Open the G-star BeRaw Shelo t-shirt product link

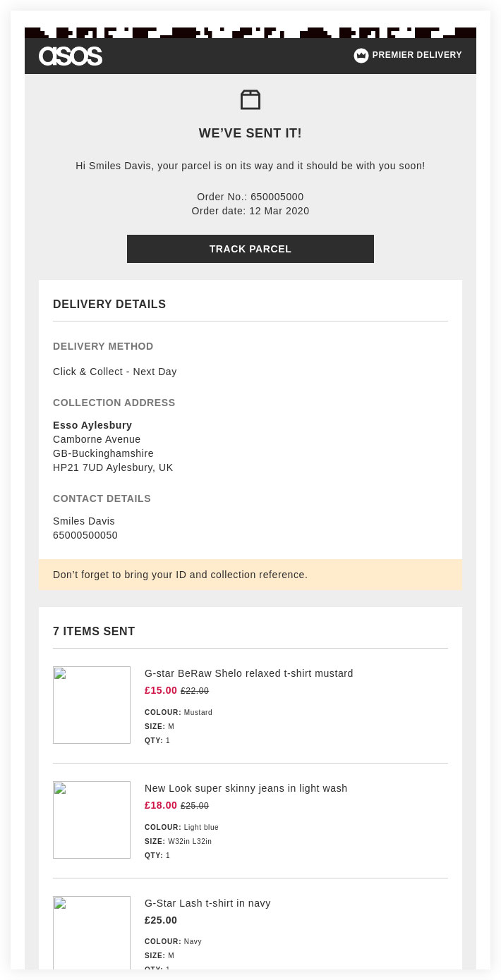(x=248, y=673)
